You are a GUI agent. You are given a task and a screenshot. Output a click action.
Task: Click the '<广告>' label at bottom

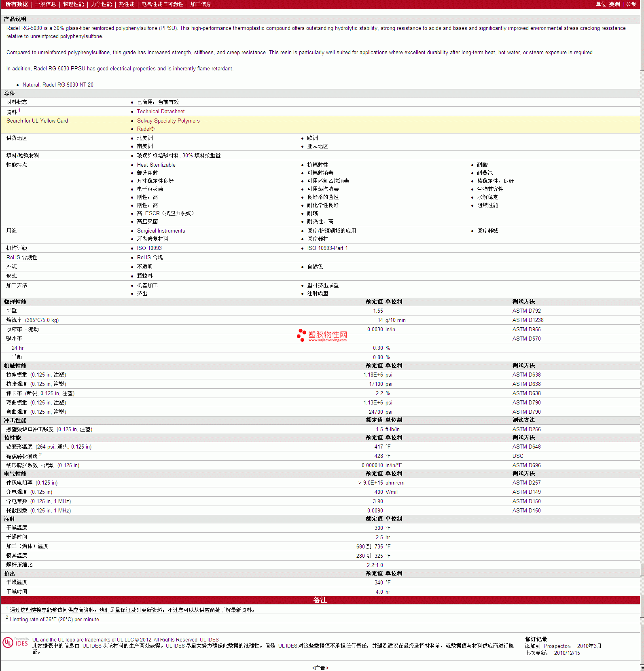click(320, 668)
